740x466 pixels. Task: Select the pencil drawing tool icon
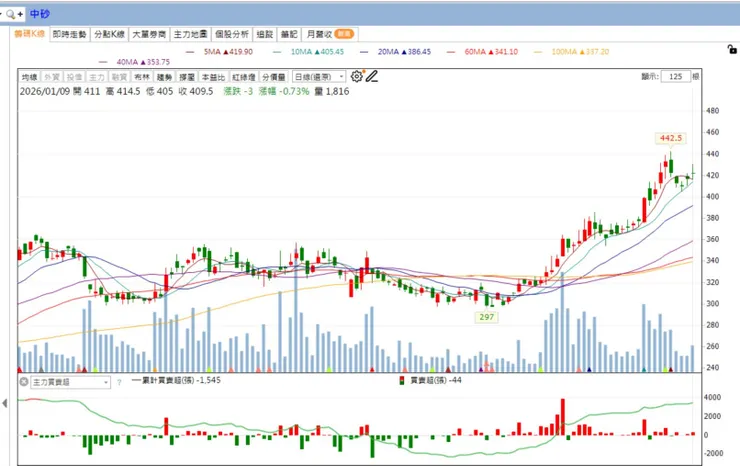pos(372,76)
